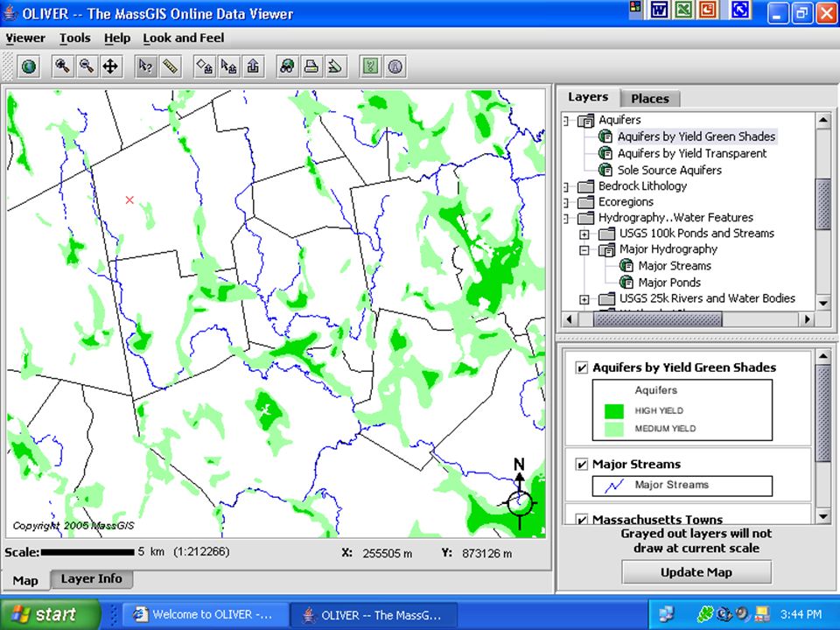
Task: Uncheck the Major Streams legend checkbox
Action: (581, 465)
